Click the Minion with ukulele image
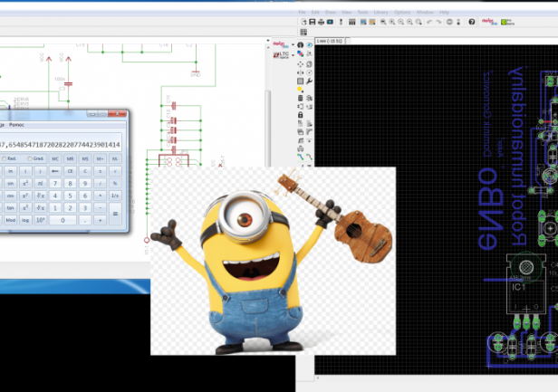Viewport: 558px width, 392px height. tap(272, 263)
